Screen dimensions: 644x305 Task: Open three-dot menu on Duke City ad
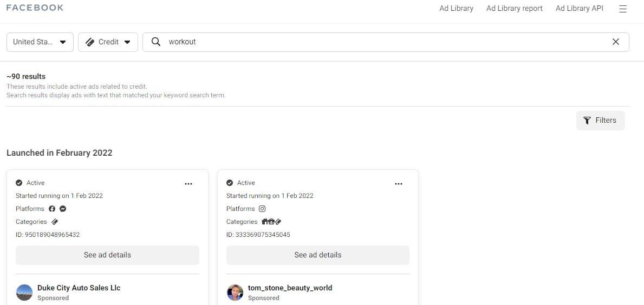188,184
